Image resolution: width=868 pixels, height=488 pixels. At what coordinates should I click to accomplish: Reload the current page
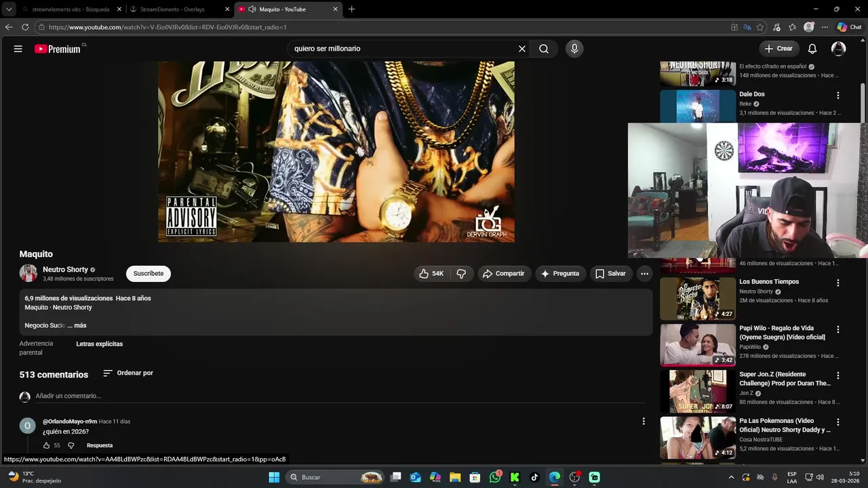click(x=25, y=27)
